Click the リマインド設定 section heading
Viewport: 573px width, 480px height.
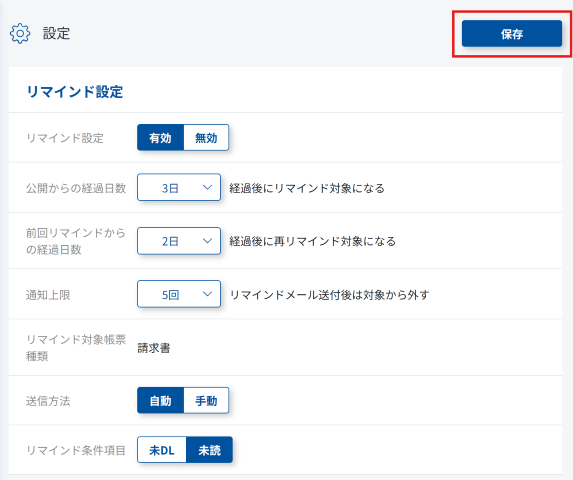[x=75, y=91]
